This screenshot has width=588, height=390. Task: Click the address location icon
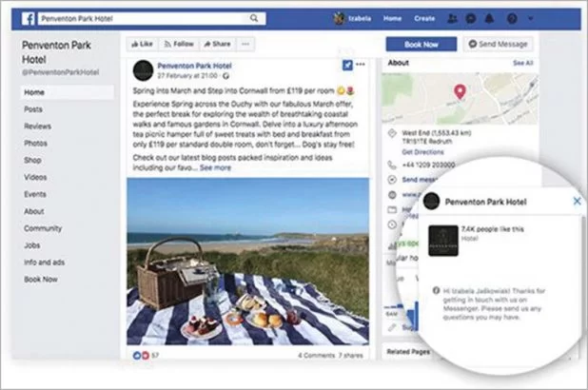click(x=392, y=133)
